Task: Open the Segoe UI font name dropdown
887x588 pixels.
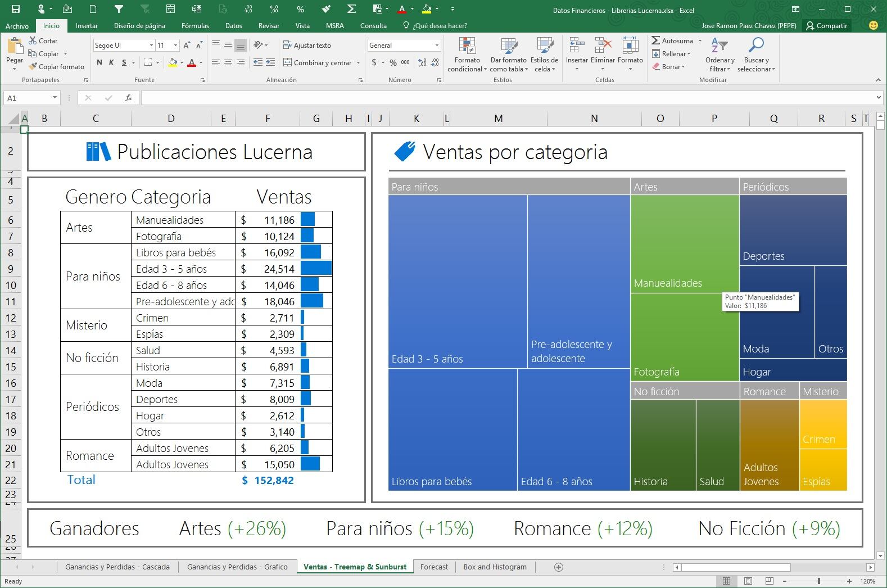Action: point(151,46)
